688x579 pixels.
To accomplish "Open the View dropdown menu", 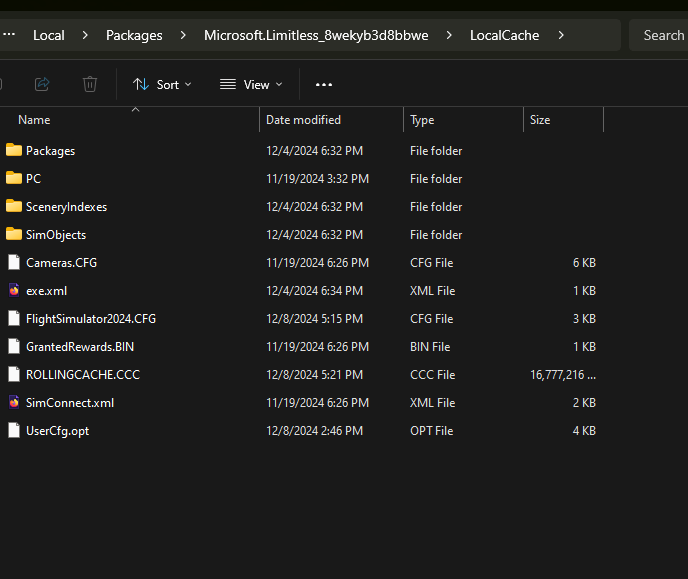I will click(251, 85).
